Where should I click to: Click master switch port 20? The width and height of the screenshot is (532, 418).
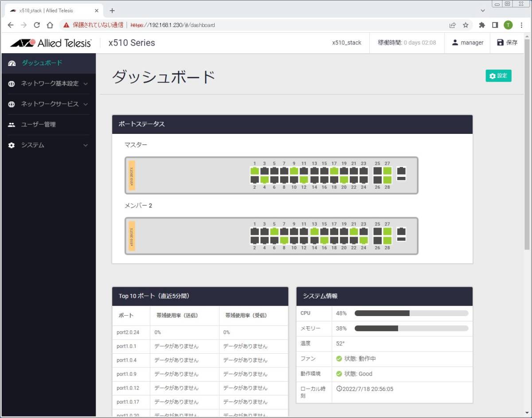click(344, 180)
